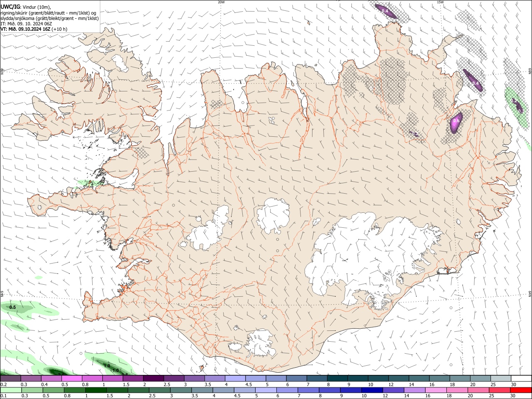Pick the lower rain-scale swatch starting at 16
Screen dimensions: 532x399
coord(436,390)
